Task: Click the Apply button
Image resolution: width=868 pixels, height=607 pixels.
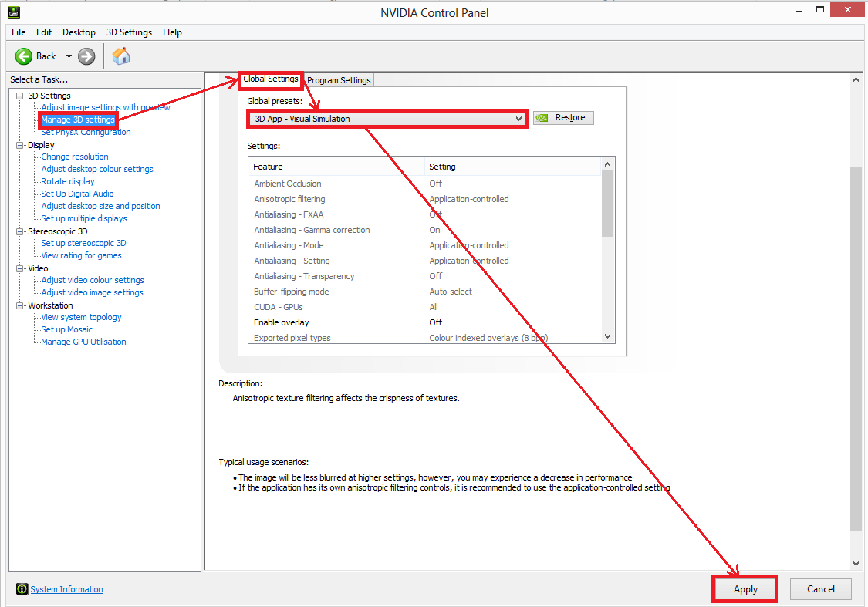Action: click(744, 588)
